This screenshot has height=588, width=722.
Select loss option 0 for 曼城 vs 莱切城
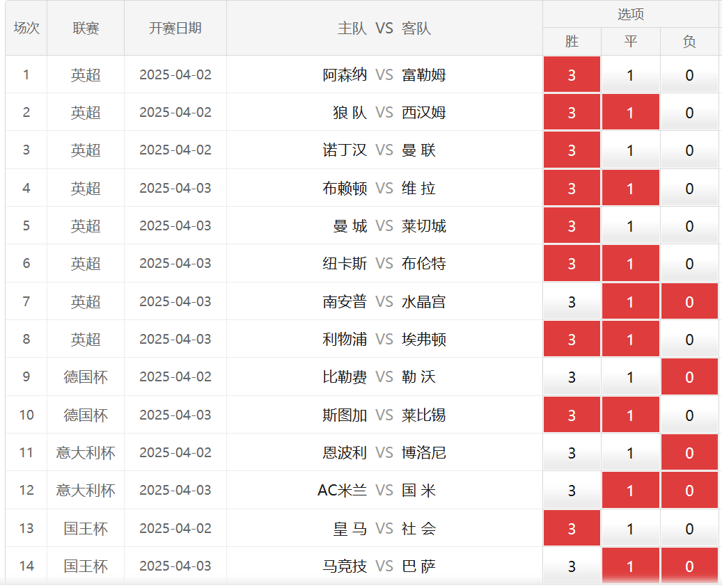(x=689, y=225)
